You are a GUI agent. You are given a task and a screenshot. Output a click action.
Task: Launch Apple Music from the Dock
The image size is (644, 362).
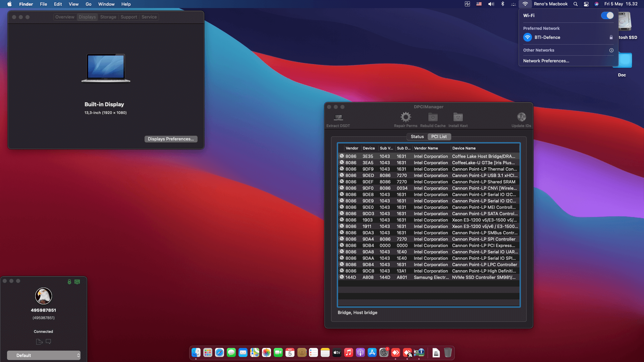(348, 353)
